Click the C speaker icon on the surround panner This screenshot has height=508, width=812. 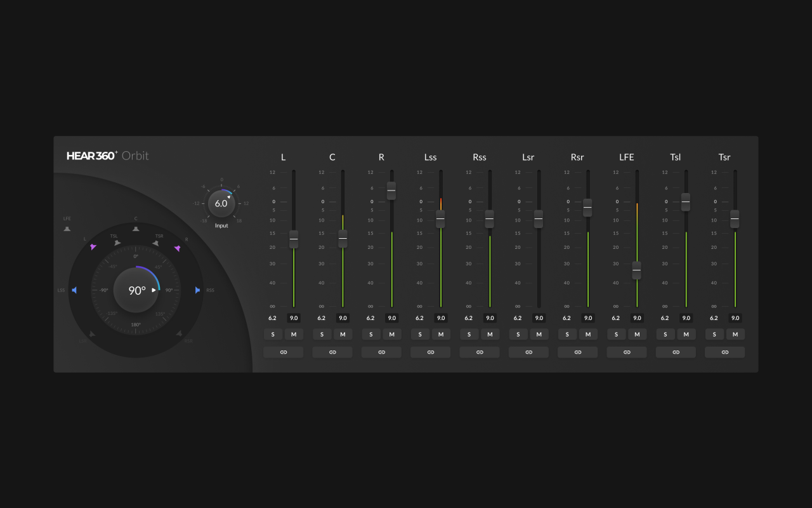136,229
